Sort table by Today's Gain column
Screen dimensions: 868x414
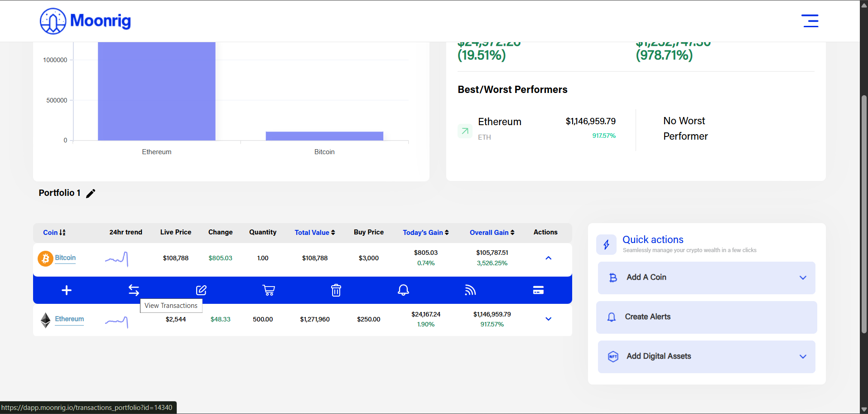point(426,232)
